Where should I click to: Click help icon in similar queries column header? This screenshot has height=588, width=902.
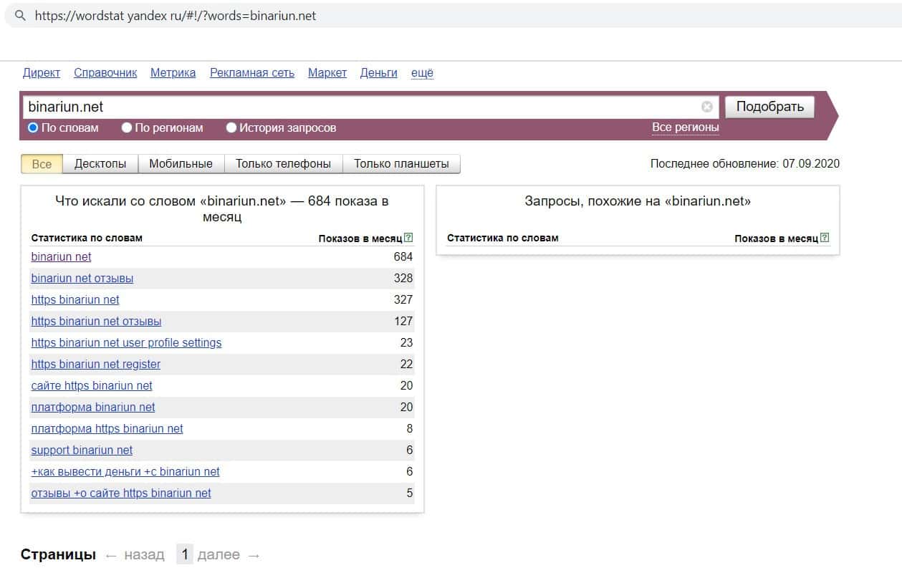(824, 238)
